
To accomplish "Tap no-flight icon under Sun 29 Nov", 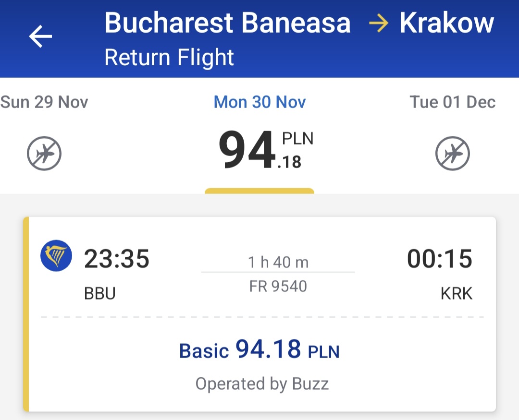I will click(44, 154).
